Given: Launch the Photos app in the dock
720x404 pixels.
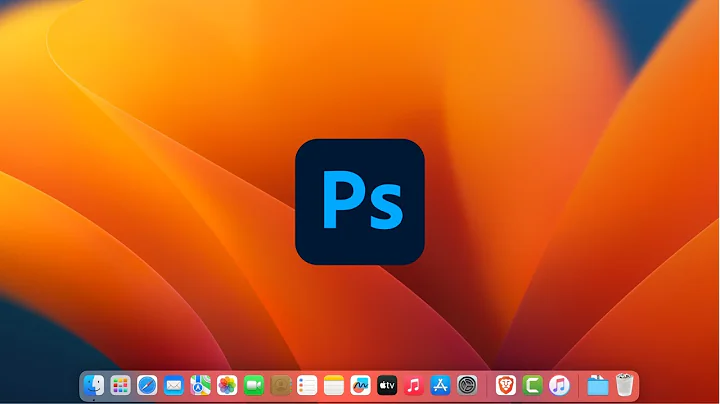Looking at the screenshot, I should [227, 385].
